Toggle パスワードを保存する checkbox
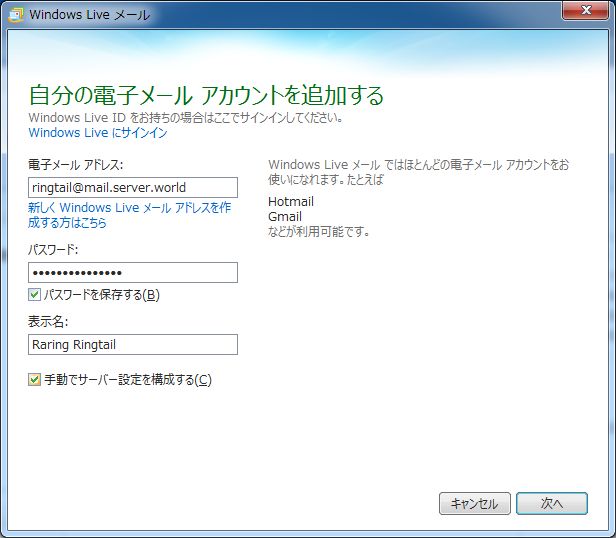The width and height of the screenshot is (616, 538). [x=34, y=294]
